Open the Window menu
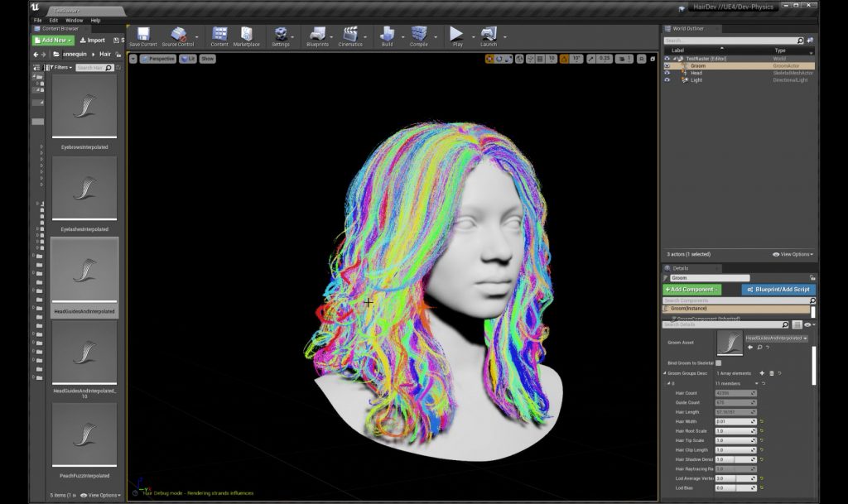The image size is (848, 504). coord(74,20)
